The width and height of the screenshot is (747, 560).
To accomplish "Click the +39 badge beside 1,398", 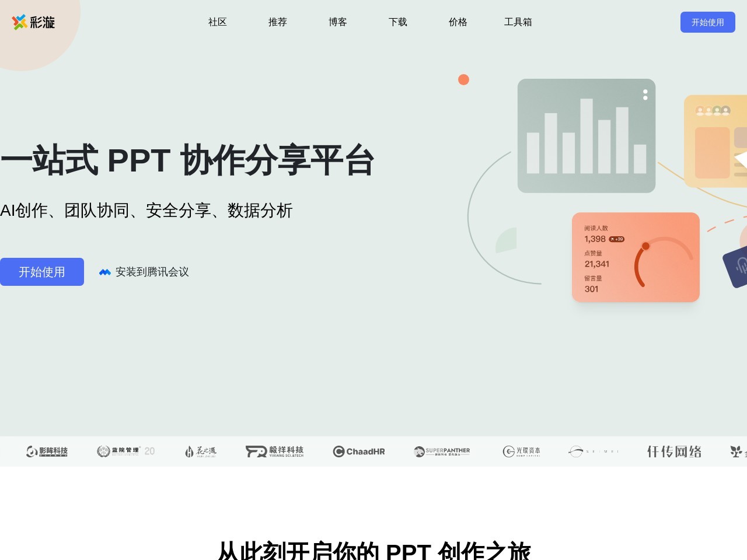I will click(617, 239).
